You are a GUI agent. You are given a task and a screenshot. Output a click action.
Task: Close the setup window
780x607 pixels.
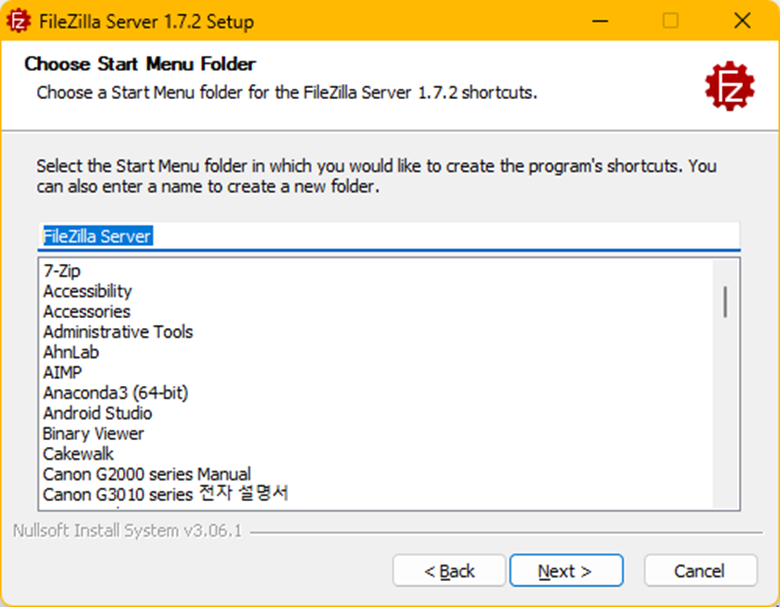742,21
